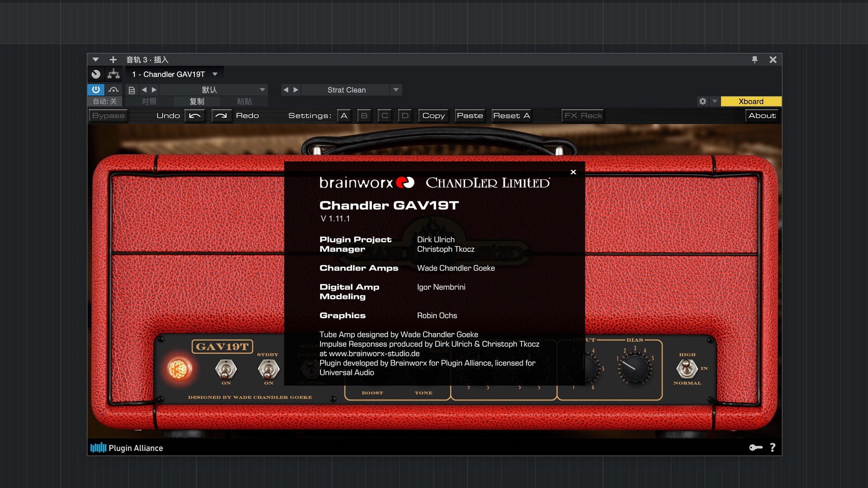Click the plus icon to add an insert
Screen dimensions: 868x488
113,60
